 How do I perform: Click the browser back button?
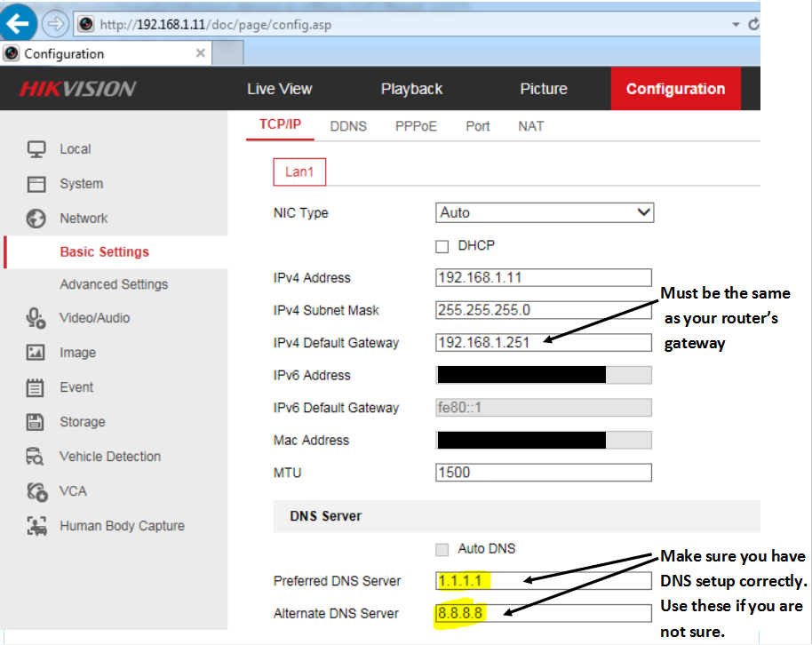[20, 23]
